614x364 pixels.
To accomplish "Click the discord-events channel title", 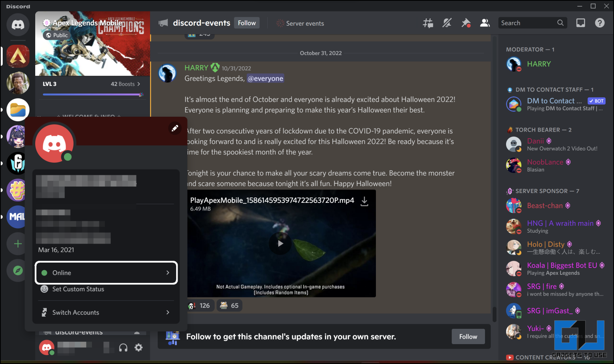I will [201, 23].
